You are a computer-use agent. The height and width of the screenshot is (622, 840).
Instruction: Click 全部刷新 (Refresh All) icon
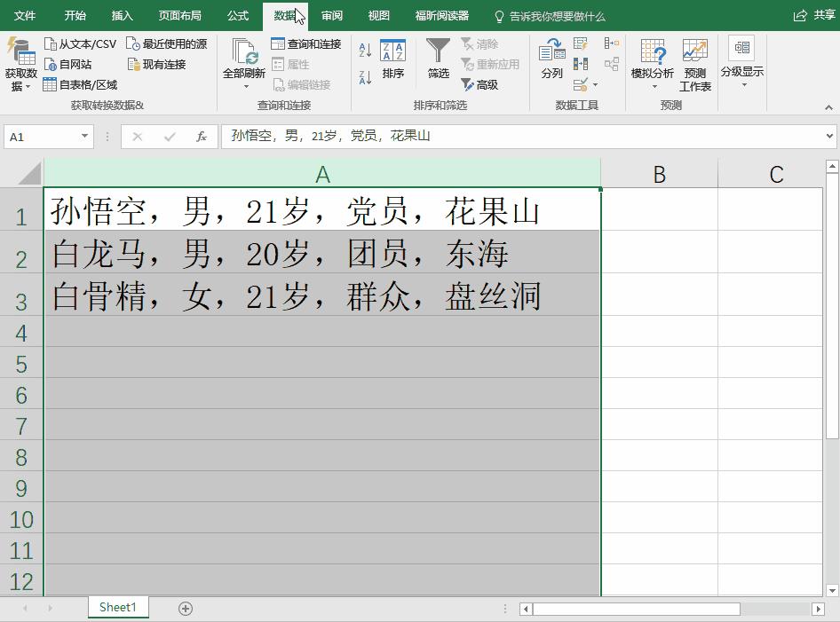(x=244, y=52)
